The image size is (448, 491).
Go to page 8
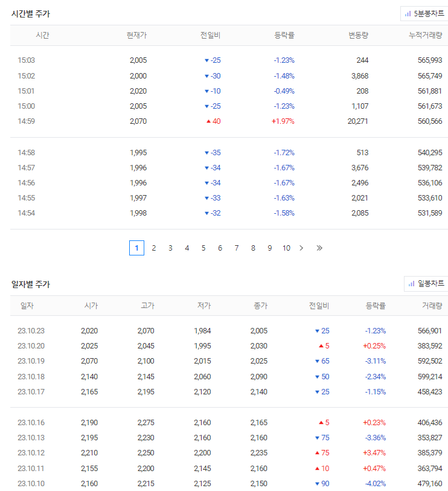click(253, 248)
